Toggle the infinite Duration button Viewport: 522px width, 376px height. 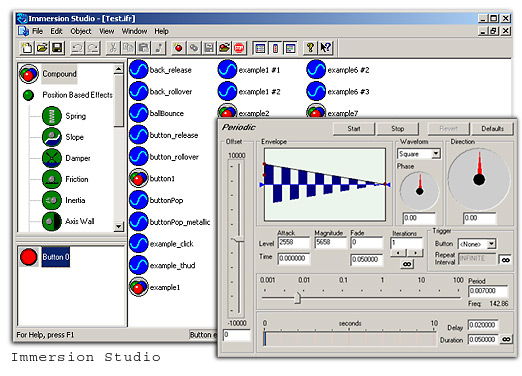[x=506, y=339]
